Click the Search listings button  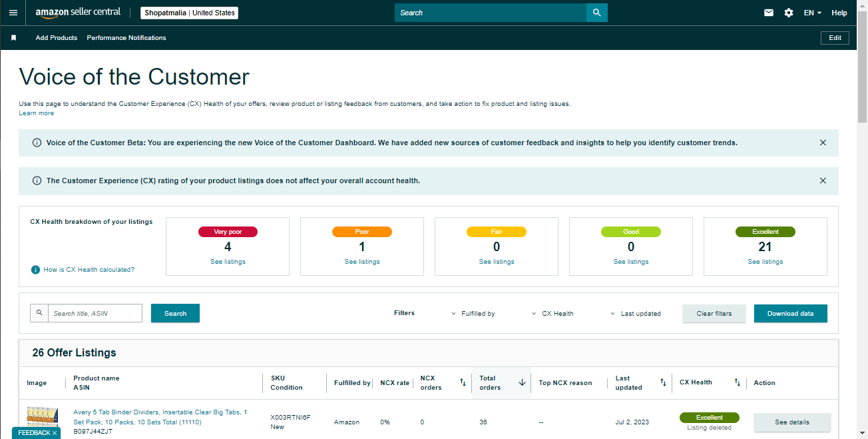[175, 313]
